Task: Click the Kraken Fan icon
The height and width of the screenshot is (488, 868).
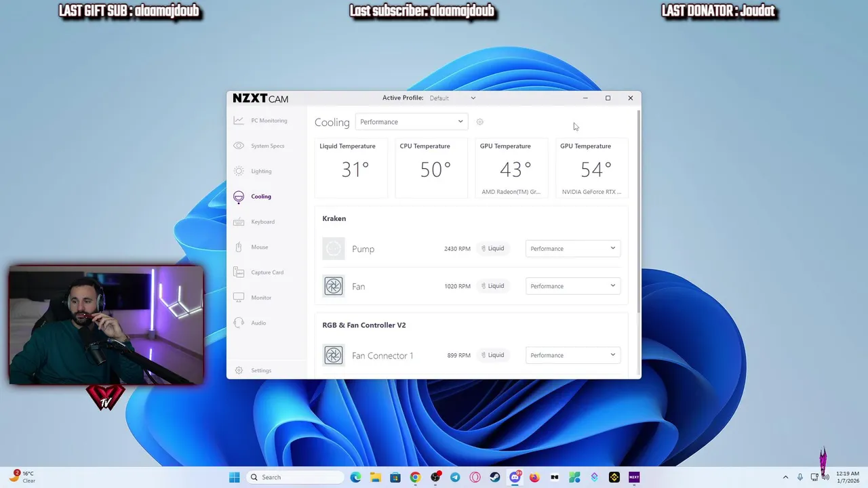Action: pyautogui.click(x=334, y=286)
